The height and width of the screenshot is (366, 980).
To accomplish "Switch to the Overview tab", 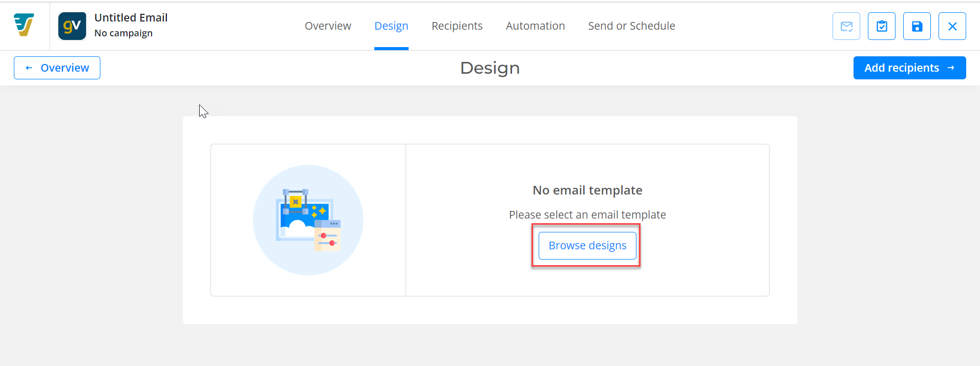I will [x=328, y=26].
